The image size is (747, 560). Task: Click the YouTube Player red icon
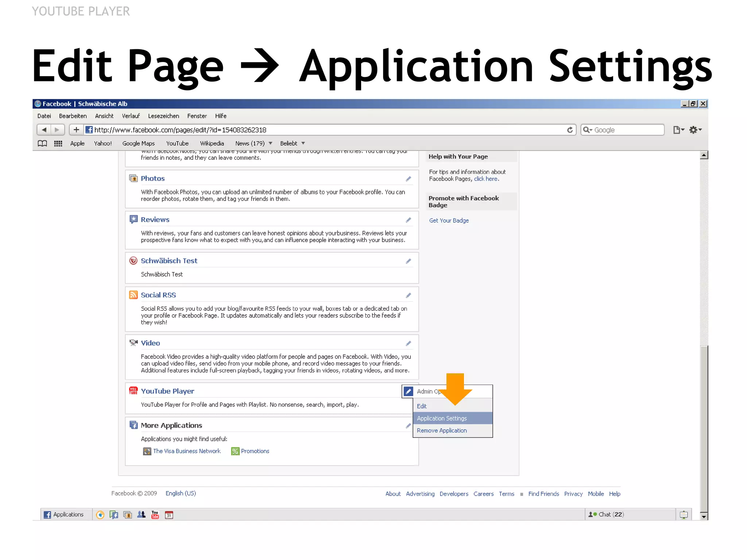pos(133,391)
